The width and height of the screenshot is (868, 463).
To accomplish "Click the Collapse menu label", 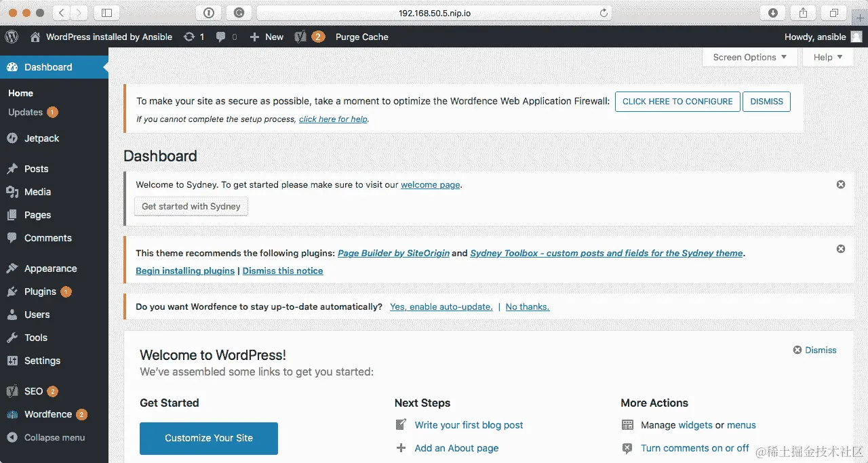I will pyautogui.click(x=54, y=437).
